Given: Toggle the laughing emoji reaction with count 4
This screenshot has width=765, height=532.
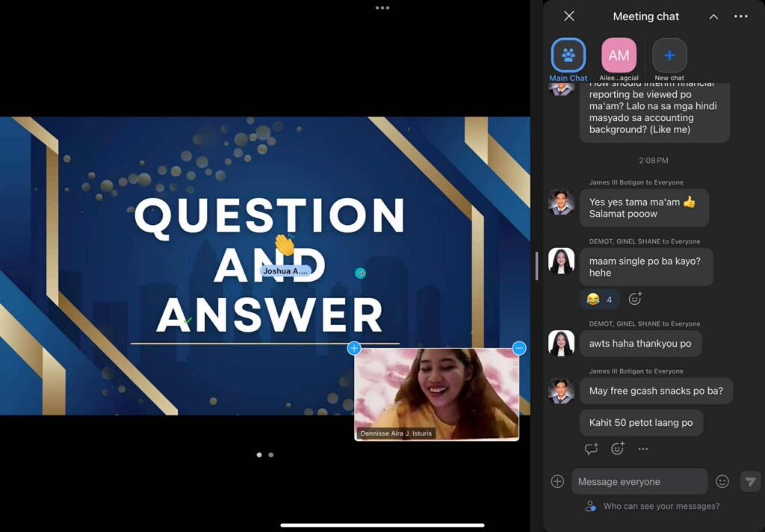Looking at the screenshot, I should point(600,300).
